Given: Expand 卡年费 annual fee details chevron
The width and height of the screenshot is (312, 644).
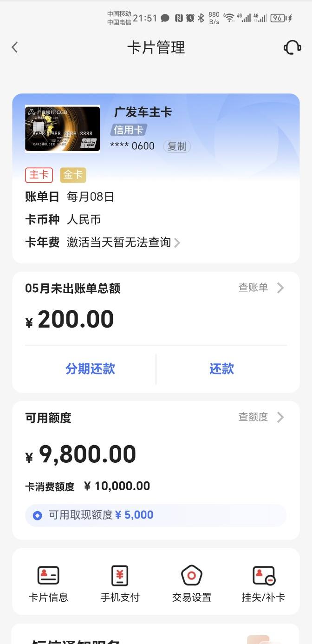Looking at the screenshot, I should click(177, 243).
